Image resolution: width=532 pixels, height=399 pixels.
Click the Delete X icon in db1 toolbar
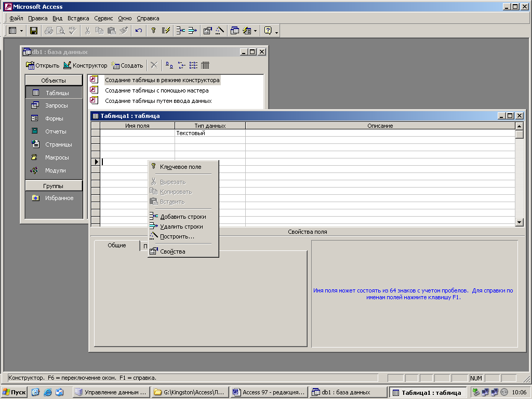coord(154,65)
